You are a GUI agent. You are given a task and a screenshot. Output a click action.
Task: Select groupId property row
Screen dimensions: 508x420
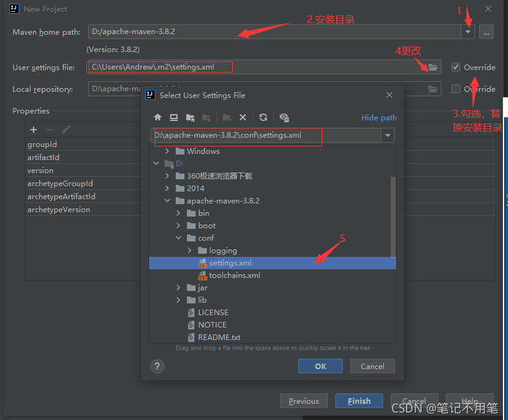tap(84, 145)
